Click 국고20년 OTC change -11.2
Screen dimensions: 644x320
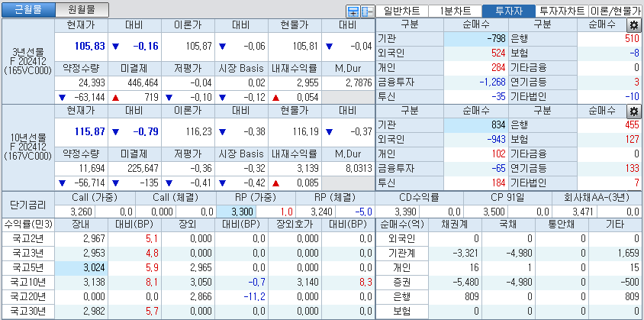(x=241, y=296)
